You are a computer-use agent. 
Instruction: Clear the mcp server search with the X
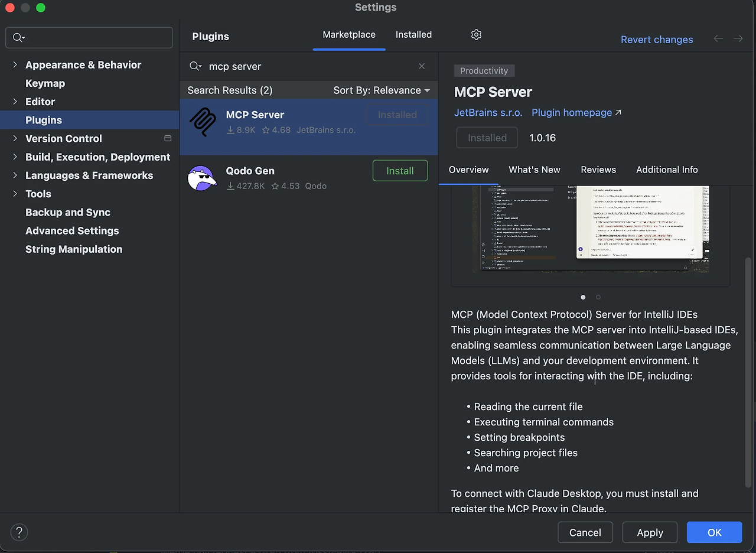pos(422,66)
